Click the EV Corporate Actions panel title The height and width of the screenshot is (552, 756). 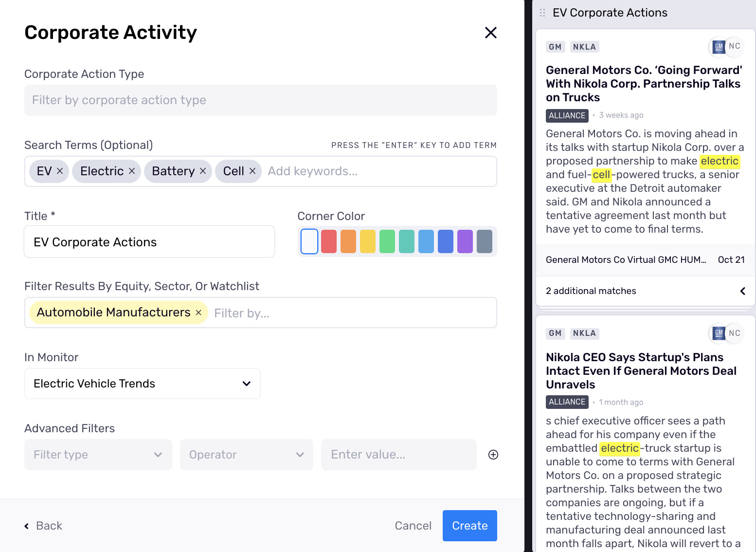coord(610,13)
